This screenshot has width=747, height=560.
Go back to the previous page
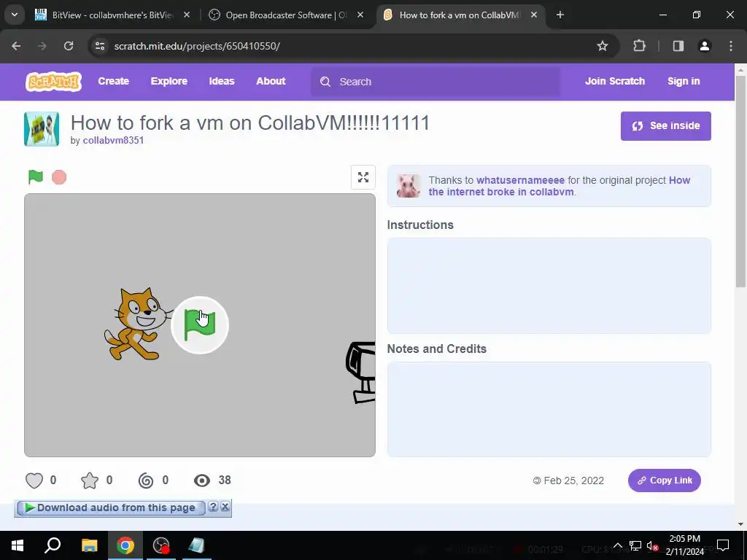tap(16, 46)
